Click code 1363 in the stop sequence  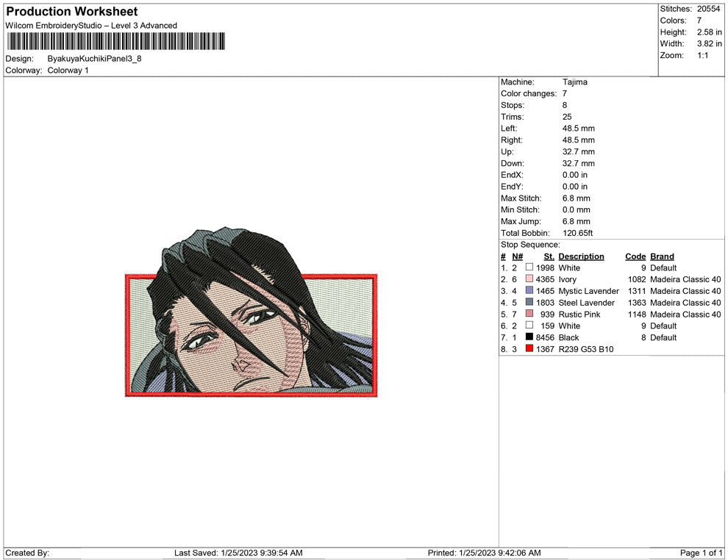click(x=637, y=303)
